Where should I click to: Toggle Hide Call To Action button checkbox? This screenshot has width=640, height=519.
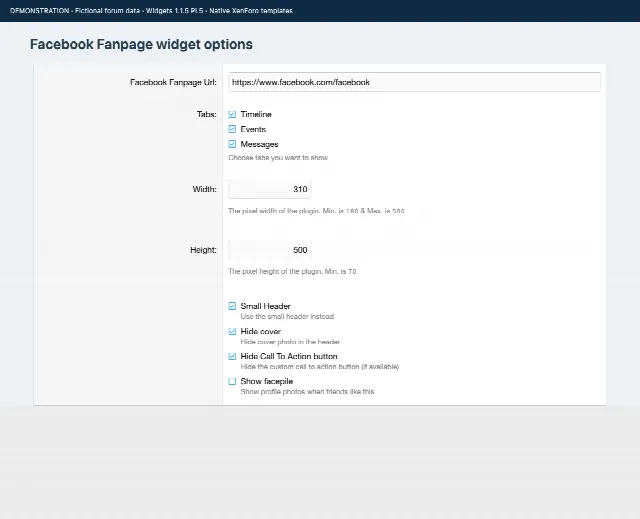pyautogui.click(x=232, y=356)
